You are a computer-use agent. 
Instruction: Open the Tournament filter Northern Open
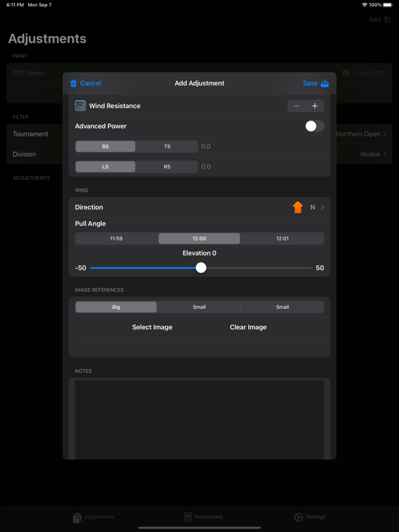361,134
